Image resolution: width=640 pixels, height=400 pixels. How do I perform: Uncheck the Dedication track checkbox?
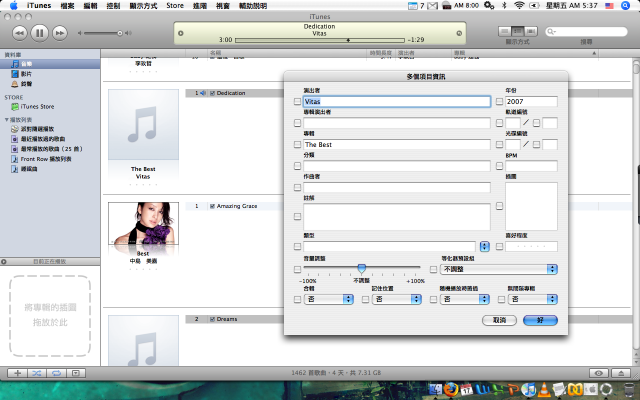tap(212, 93)
